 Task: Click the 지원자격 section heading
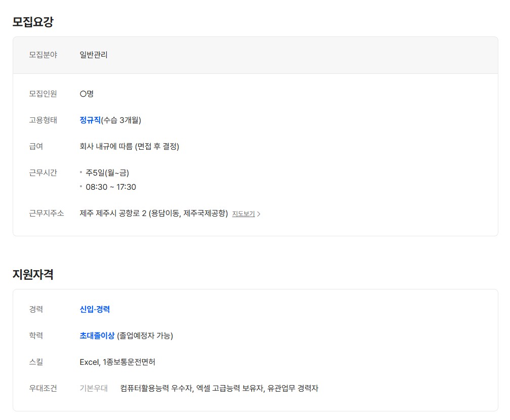pos(33,274)
